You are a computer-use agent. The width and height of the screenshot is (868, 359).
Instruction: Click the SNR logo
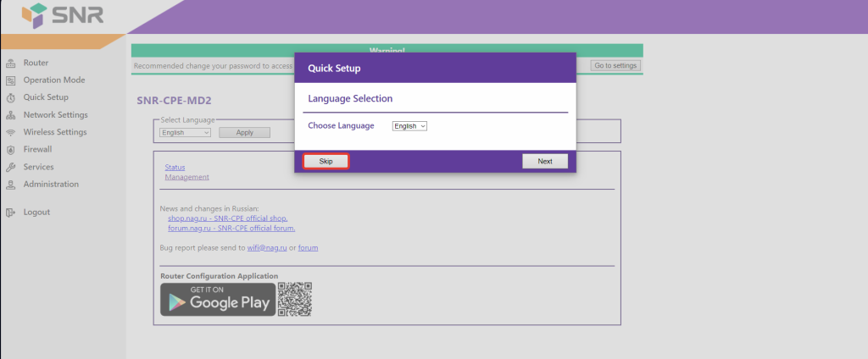tap(63, 15)
